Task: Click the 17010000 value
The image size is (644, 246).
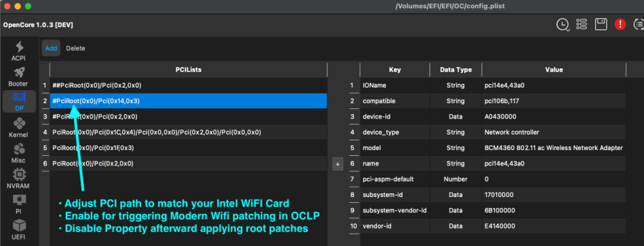Action: (x=554, y=194)
